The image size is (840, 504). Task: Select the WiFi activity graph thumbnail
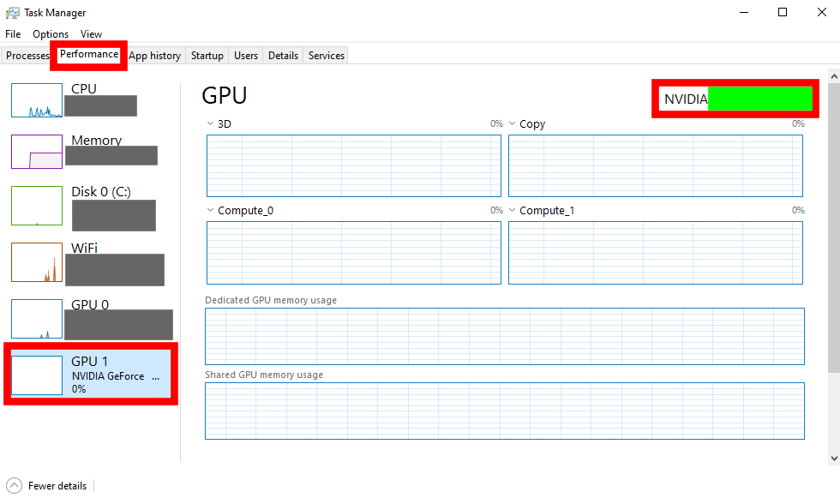pyautogui.click(x=37, y=262)
